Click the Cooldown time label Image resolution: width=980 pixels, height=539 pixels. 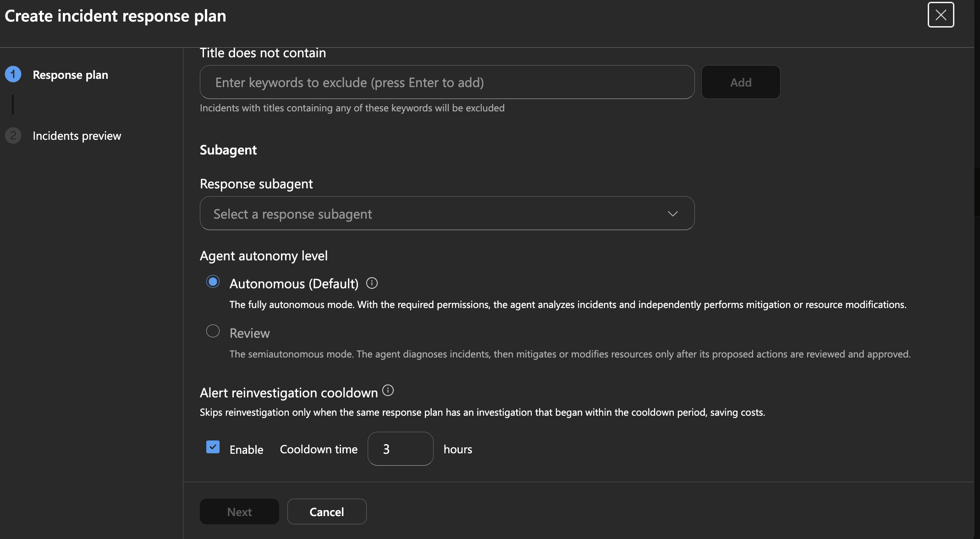click(x=319, y=449)
